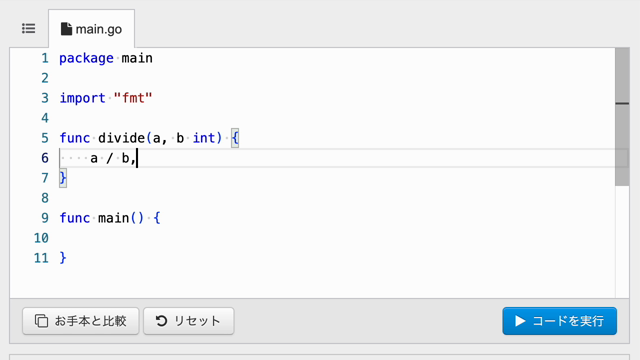This screenshot has height=360, width=640.
Task: Open the file list menu icon
Action: (29, 29)
